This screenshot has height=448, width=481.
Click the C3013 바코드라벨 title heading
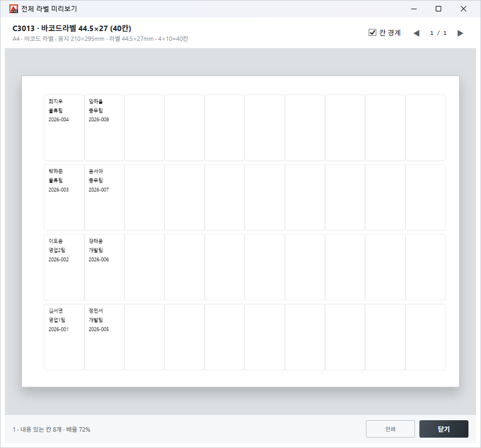point(72,28)
